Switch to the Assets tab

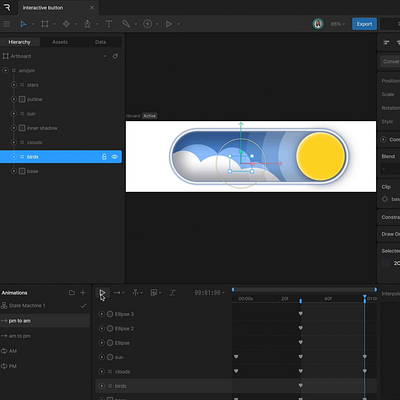coord(60,42)
